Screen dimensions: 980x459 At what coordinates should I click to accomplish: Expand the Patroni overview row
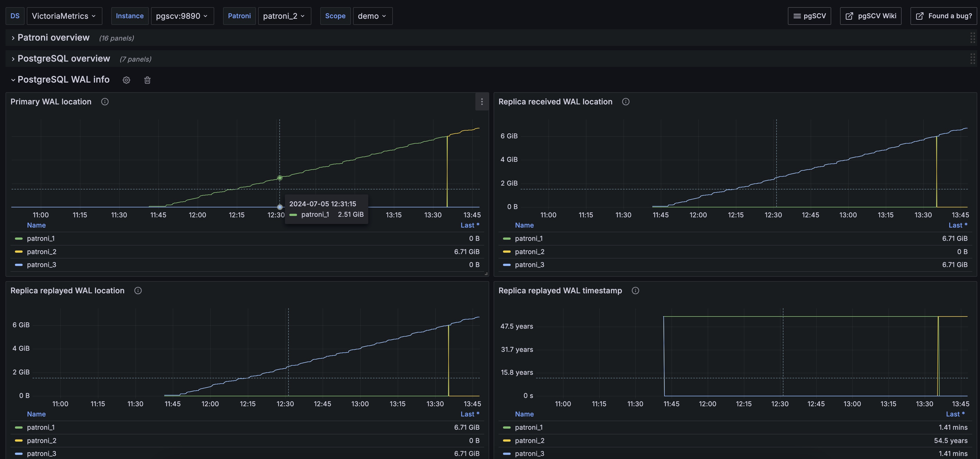pos(53,38)
